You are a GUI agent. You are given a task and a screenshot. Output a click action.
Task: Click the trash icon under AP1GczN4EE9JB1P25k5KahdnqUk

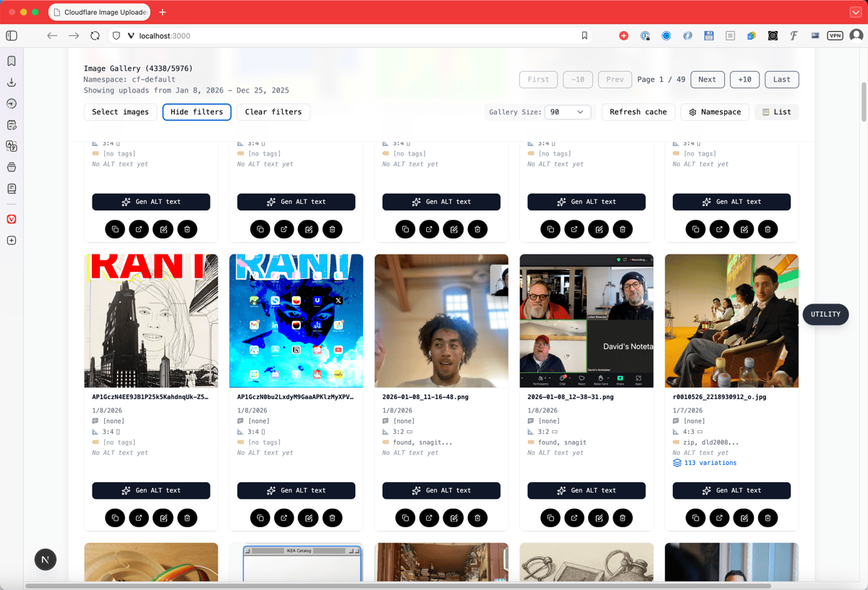pos(187,518)
